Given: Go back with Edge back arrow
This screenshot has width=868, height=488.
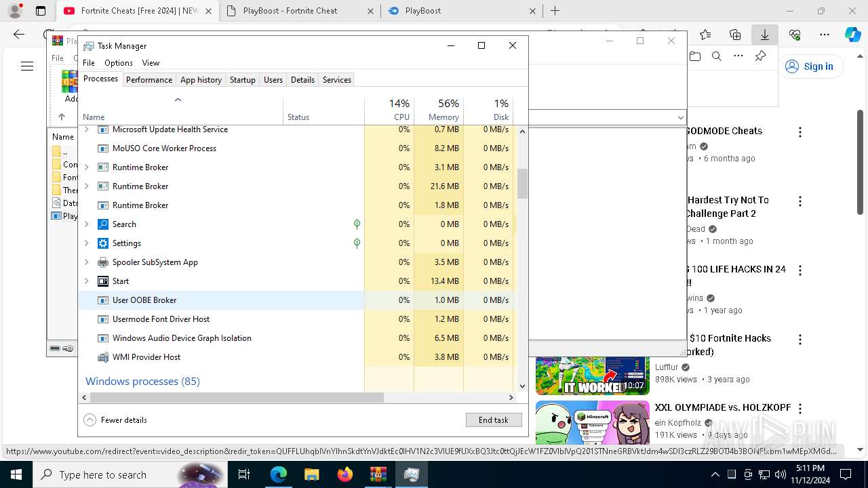Looking at the screenshot, I should 19,35.
